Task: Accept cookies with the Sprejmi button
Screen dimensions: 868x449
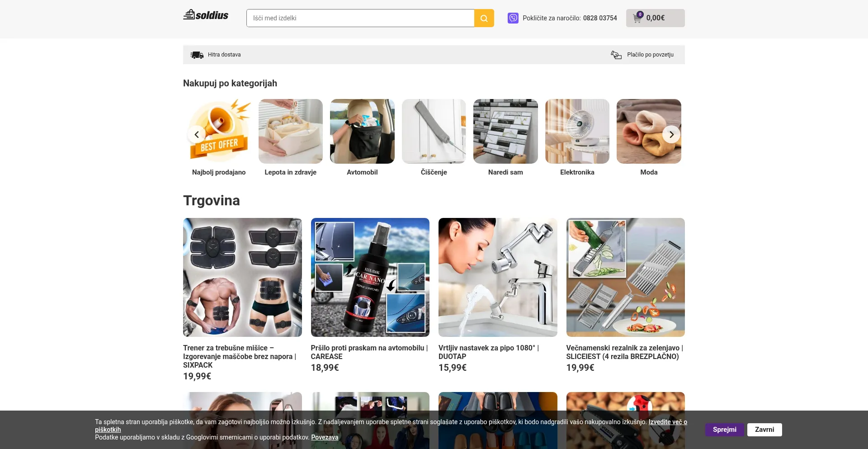Action: (x=724, y=430)
